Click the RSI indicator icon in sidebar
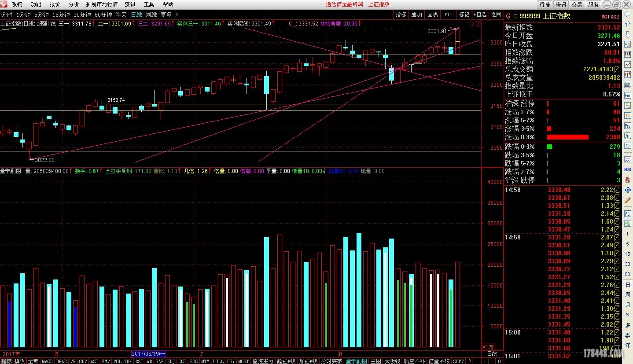Viewport: 633px width, 364px height. pyautogui.click(x=627, y=169)
